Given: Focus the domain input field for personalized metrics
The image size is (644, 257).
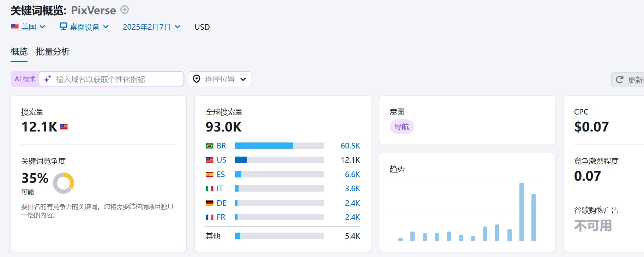Looking at the screenshot, I should click(x=116, y=79).
